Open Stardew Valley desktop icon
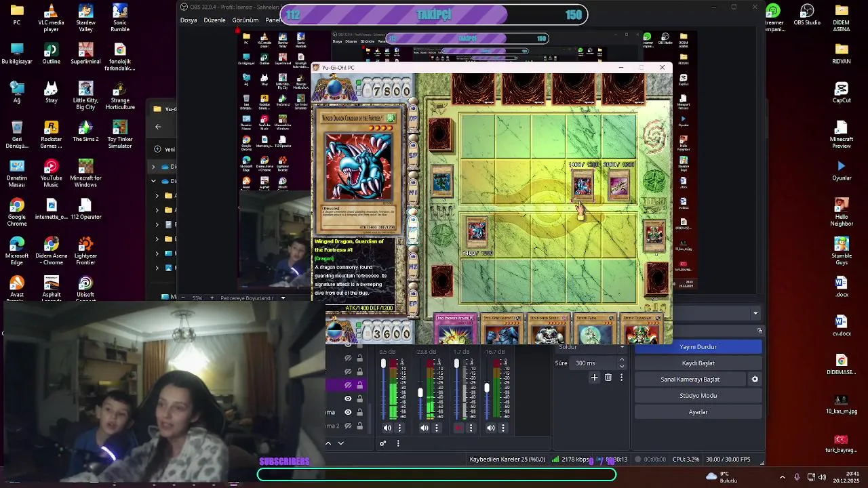The width and height of the screenshot is (868, 488). click(85, 18)
